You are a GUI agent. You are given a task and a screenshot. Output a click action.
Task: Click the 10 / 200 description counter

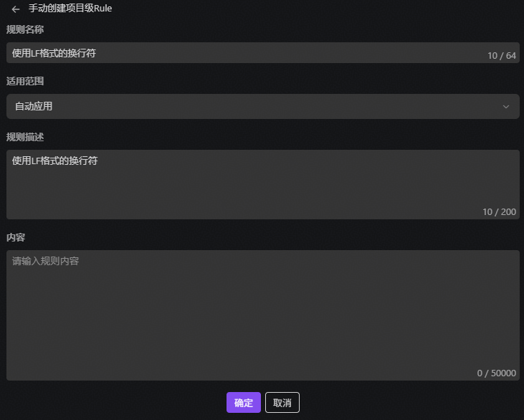pos(499,212)
